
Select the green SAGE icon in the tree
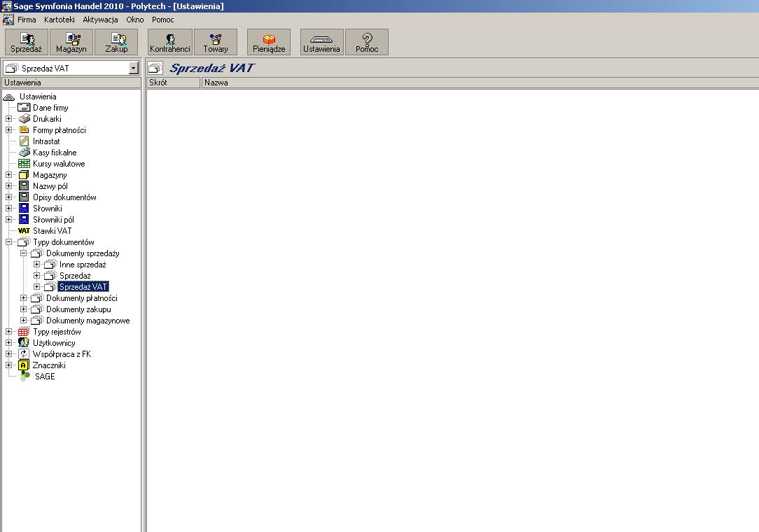(x=25, y=376)
